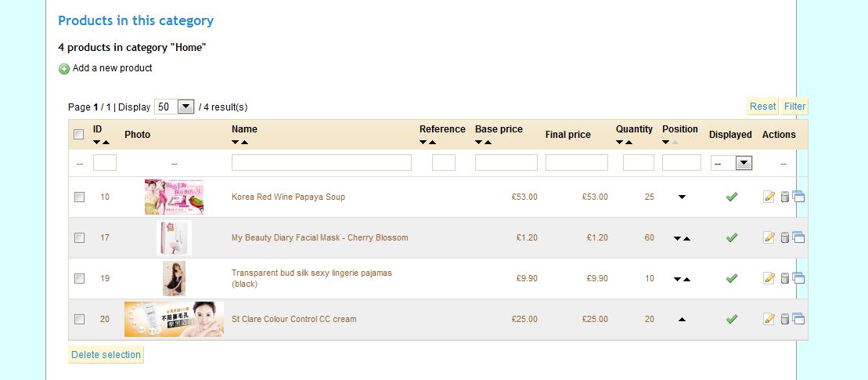Edit Korea Red Wine Papaya Soup via pencil icon
Viewport: 868px width, 380px height.
click(x=769, y=197)
